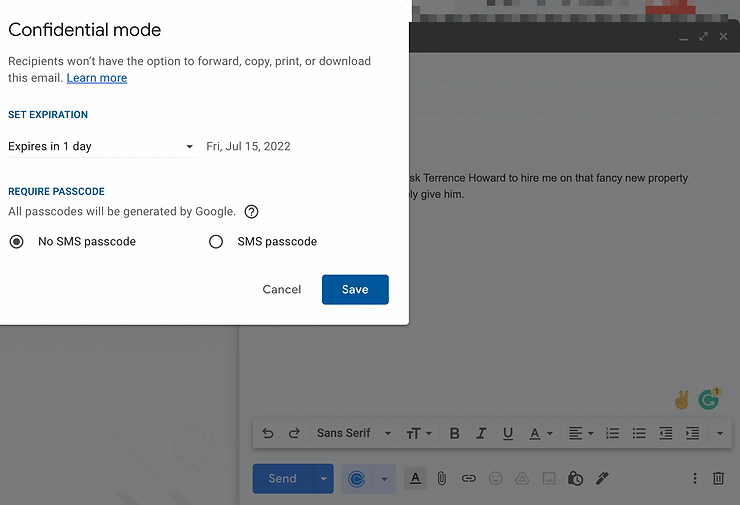Screen dimensions: 740x505
Task: Select the No SMS passcode option
Action: (16, 242)
